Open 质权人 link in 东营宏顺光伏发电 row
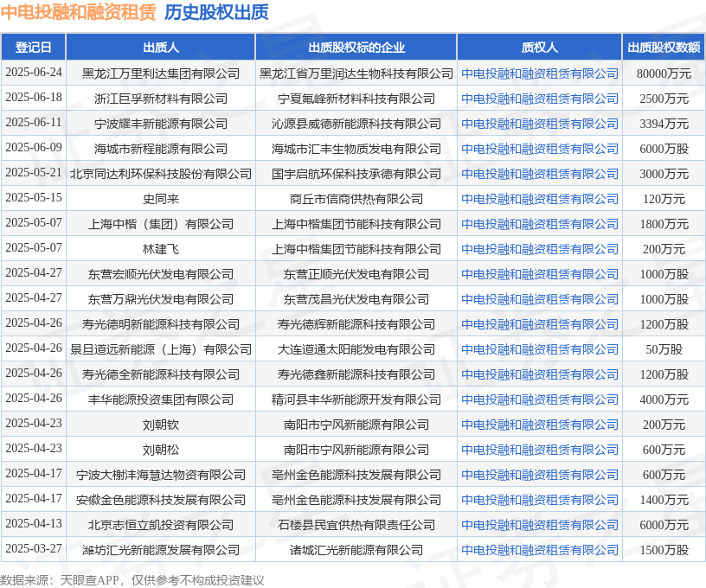 [539, 274]
